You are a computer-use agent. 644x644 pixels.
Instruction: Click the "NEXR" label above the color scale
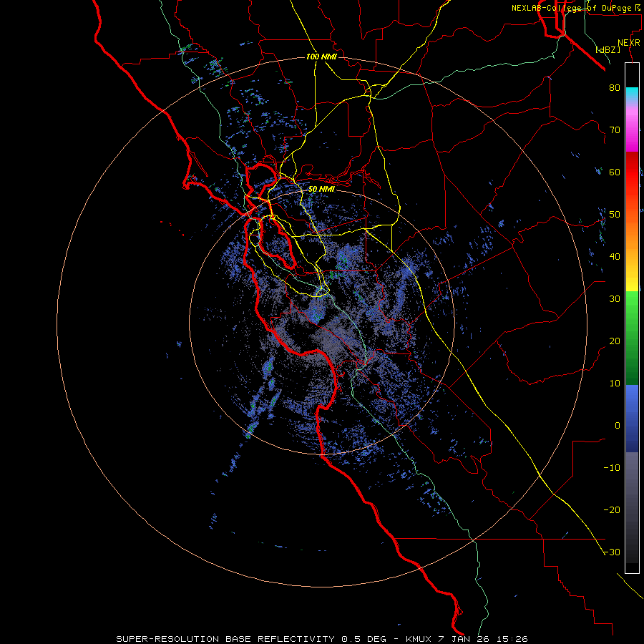(629, 43)
